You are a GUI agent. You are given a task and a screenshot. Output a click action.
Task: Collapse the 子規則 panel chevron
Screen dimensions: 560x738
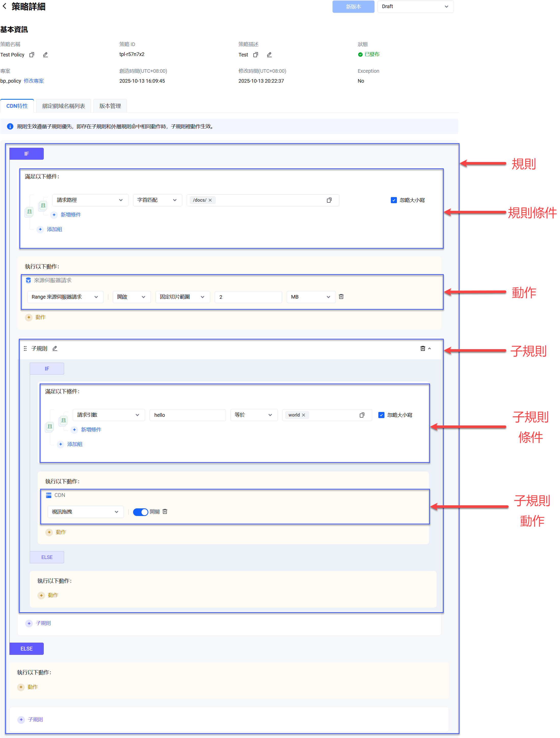[430, 348]
